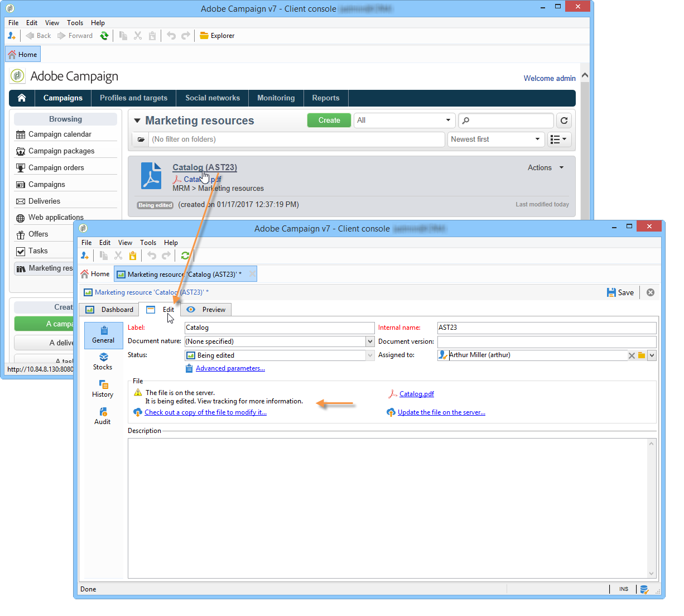684x616 pixels.
Task: Open the Catalog.pdf file link
Action: tap(417, 394)
